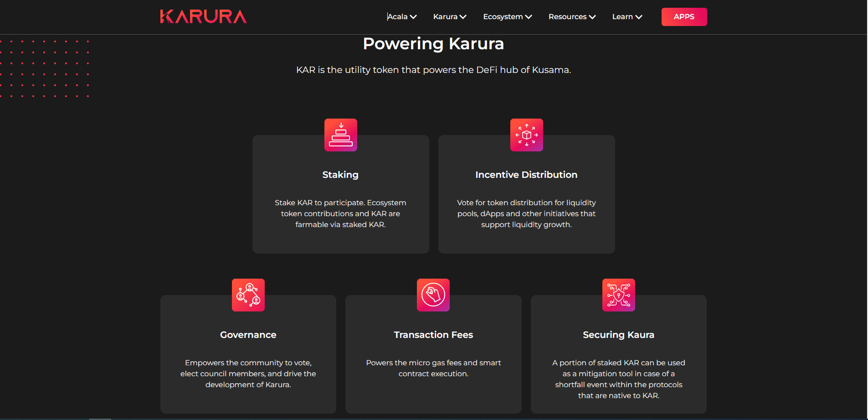Click the red APPS button
868x420 pixels.
684,17
